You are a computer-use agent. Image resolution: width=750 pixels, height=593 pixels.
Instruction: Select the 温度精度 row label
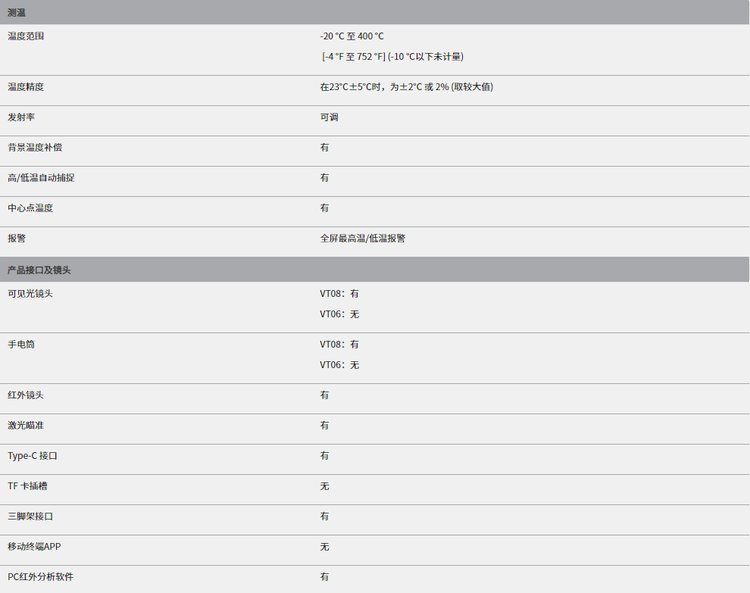coord(26,87)
